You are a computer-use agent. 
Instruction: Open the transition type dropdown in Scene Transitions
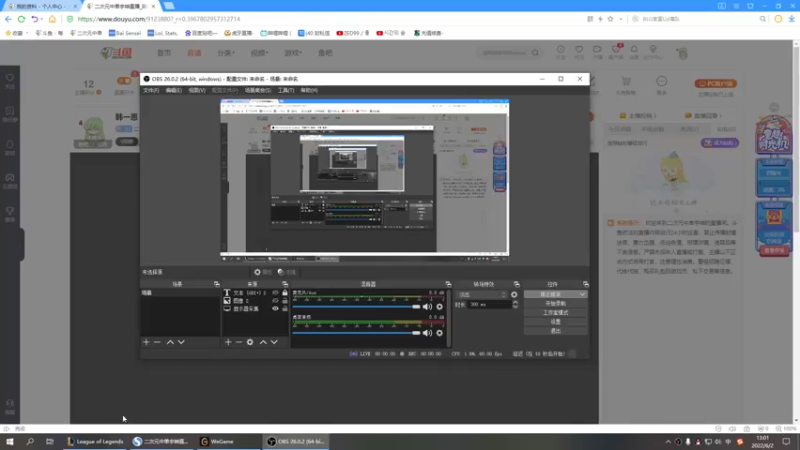pyautogui.click(x=482, y=295)
